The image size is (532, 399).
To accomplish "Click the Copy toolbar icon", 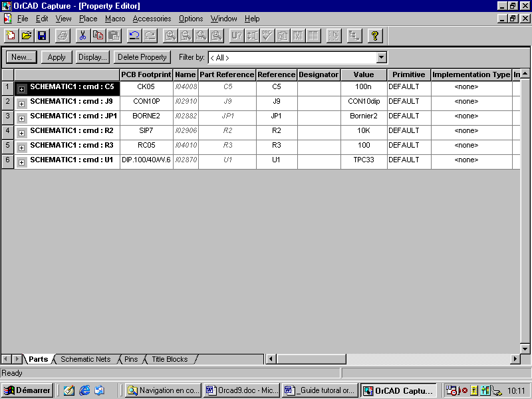I will pos(98,36).
